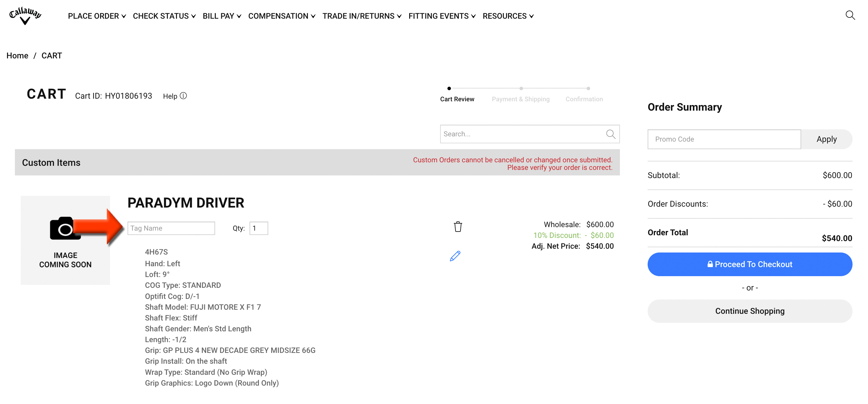The height and width of the screenshot is (404, 868).
Task: Click the Image Coming Soon thumbnail
Action: (65, 240)
